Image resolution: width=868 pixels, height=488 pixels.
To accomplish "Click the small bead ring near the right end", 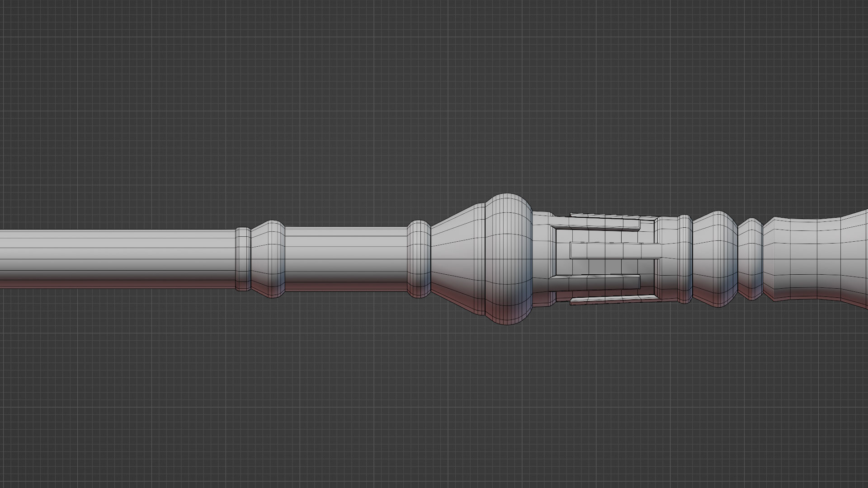I will coord(750,258).
